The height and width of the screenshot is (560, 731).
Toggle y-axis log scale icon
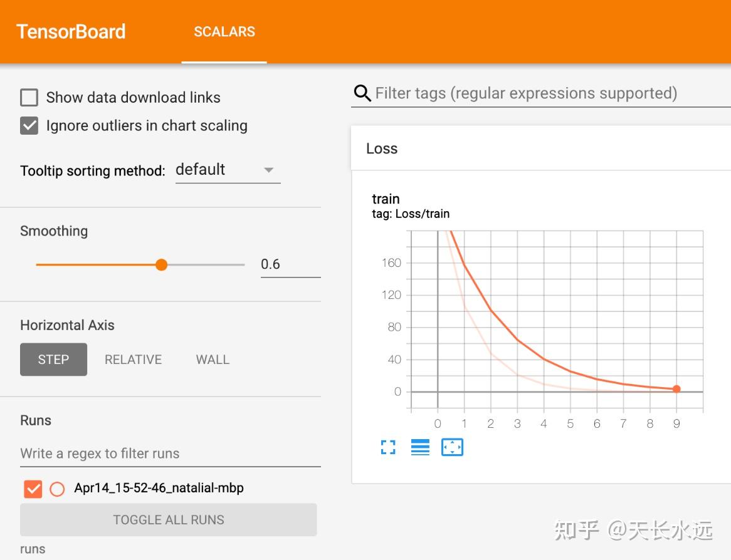coord(420,447)
